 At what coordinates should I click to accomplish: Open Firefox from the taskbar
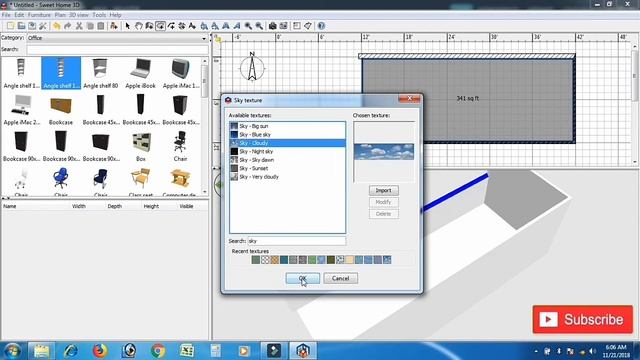coord(100,351)
